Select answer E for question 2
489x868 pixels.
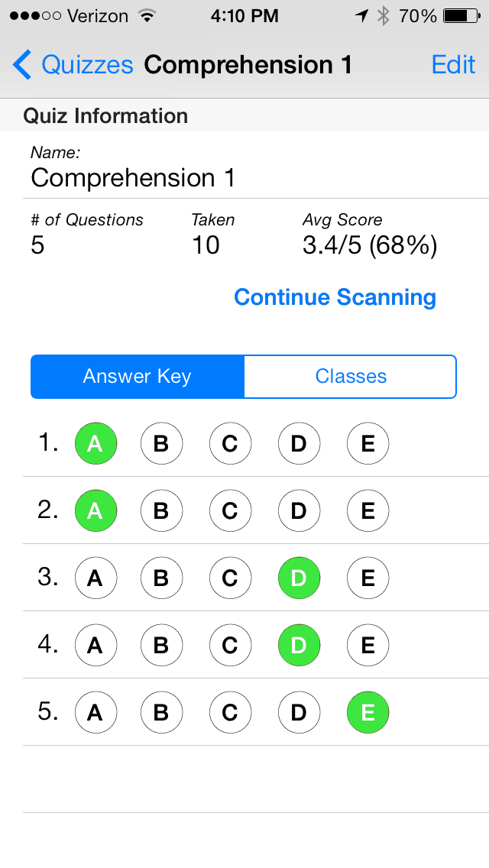[x=368, y=511]
